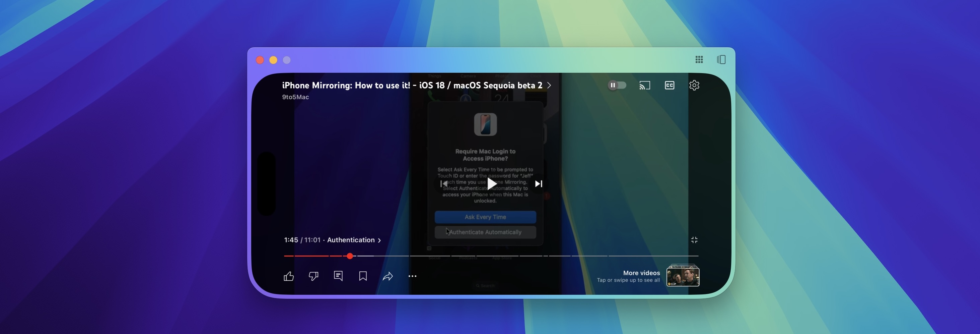Save the video to a playlist
Image resolution: width=980 pixels, height=334 pixels.
click(363, 276)
